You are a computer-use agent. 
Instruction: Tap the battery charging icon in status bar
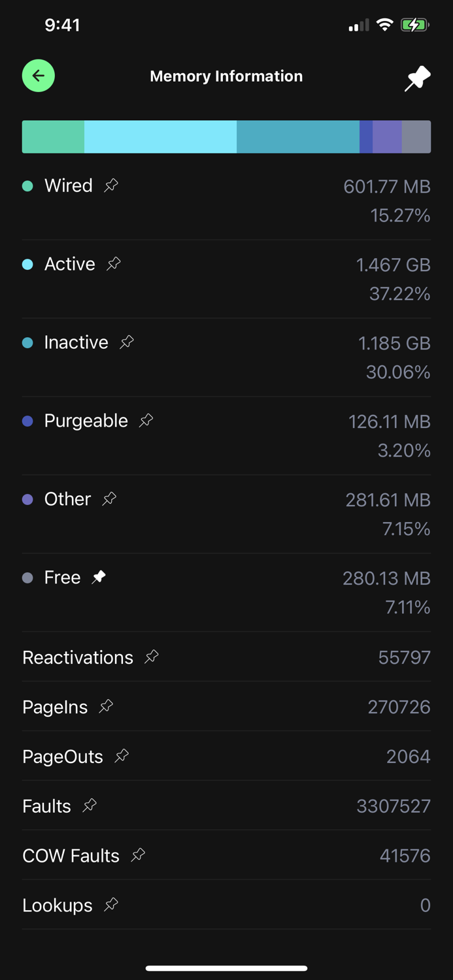click(414, 25)
